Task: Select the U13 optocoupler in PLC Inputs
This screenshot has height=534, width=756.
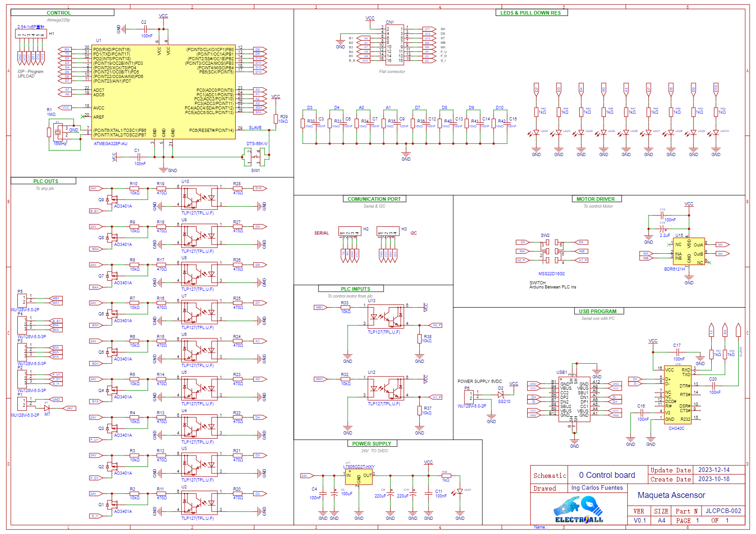Action: click(386, 315)
